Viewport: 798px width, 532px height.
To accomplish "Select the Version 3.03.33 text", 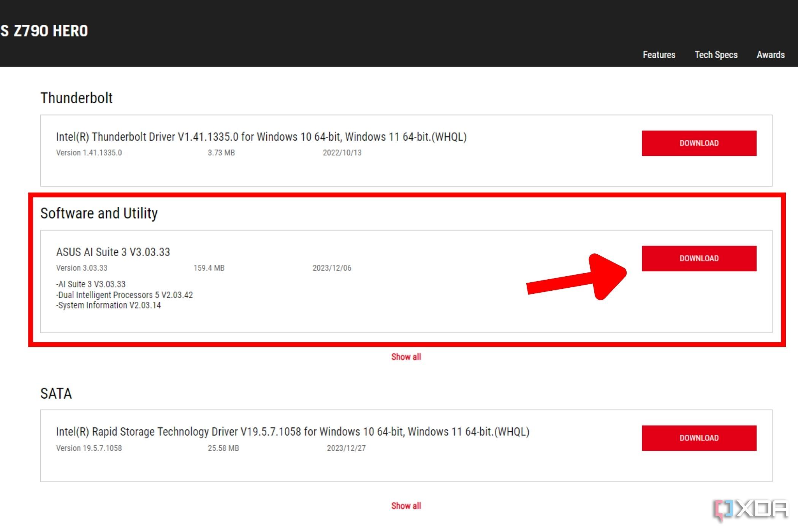I will [82, 268].
